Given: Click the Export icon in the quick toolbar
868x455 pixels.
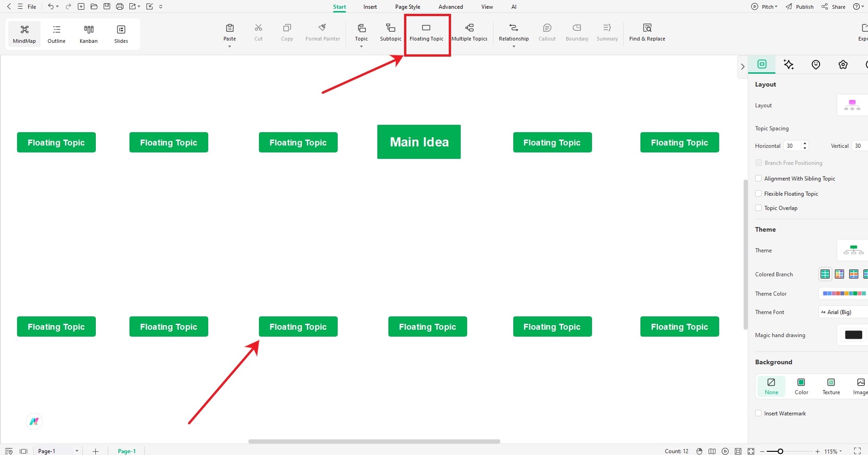Looking at the screenshot, I should click(133, 6).
